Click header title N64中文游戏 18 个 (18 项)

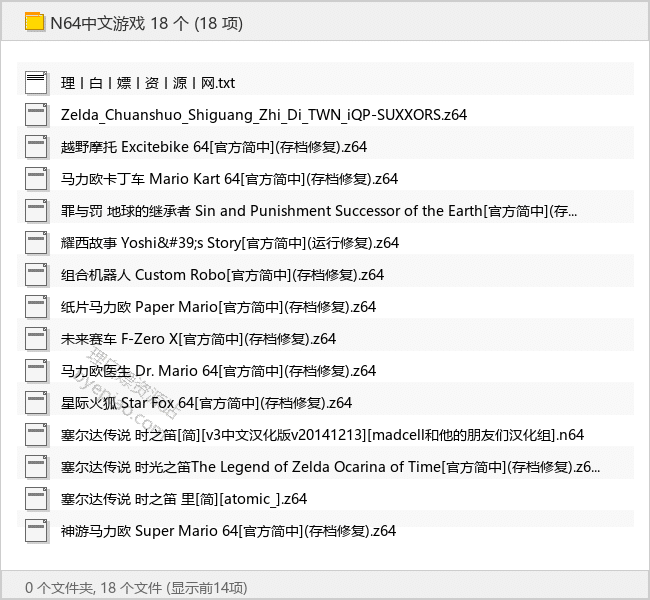(x=146, y=23)
